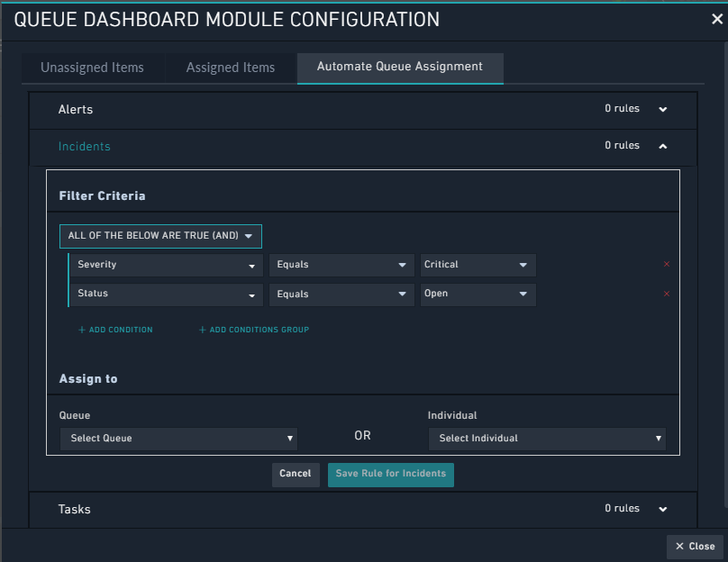
Task: Click the Individual label
Action: tap(452, 415)
